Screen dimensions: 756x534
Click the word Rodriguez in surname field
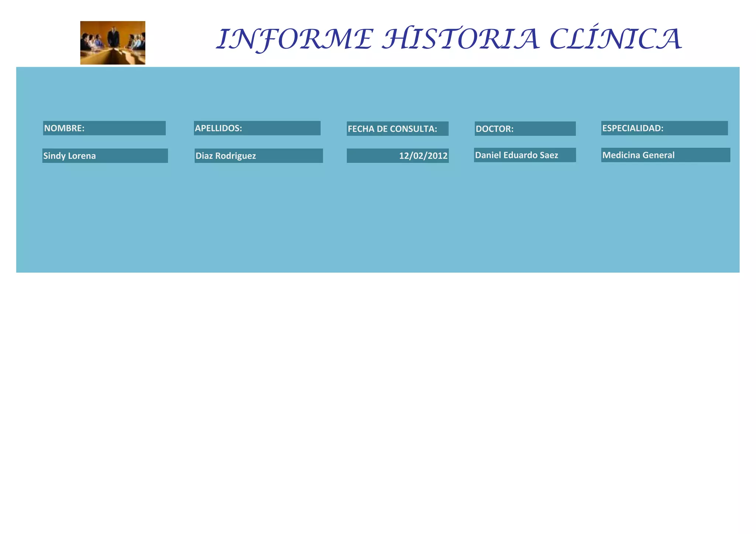click(236, 156)
